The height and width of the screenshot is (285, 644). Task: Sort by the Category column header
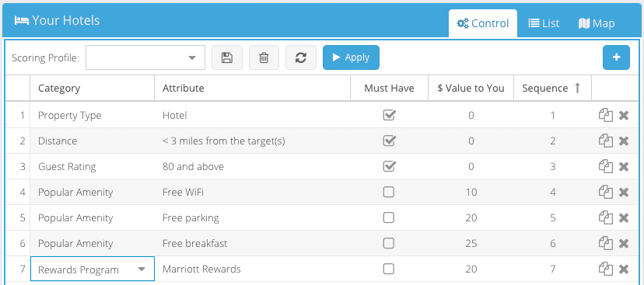point(92,89)
